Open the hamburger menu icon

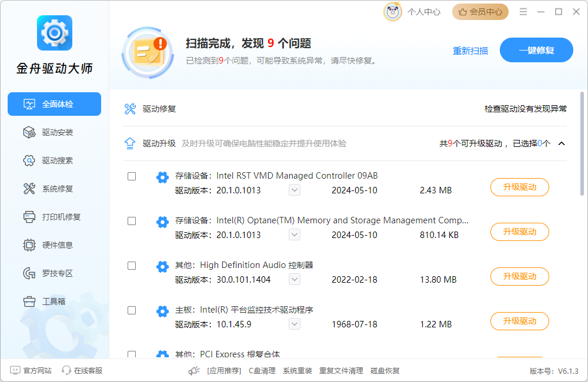click(523, 12)
